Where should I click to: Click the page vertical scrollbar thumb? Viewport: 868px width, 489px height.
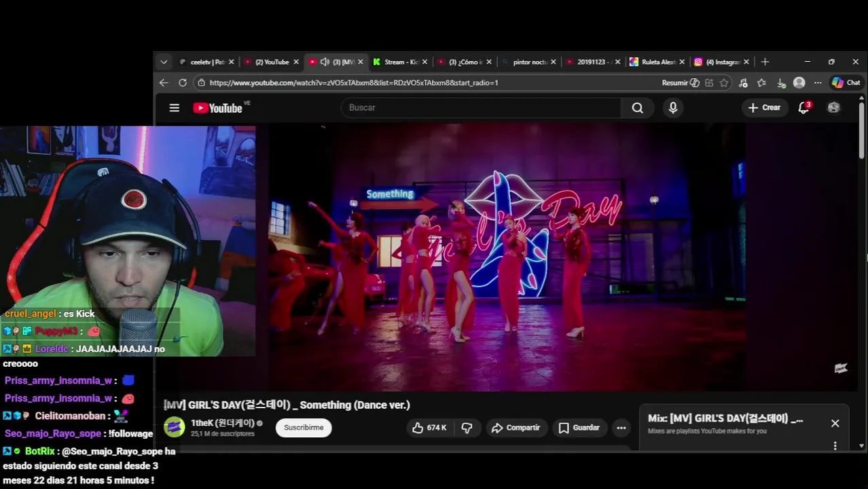pos(861,130)
